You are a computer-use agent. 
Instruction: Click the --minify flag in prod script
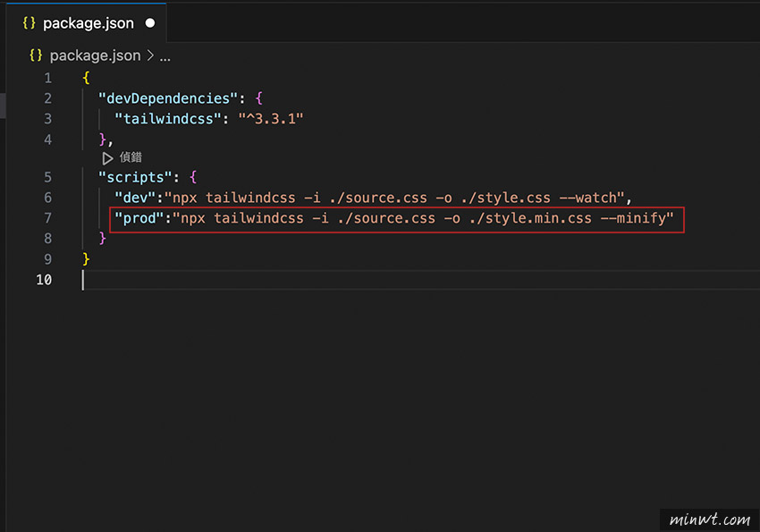(633, 218)
